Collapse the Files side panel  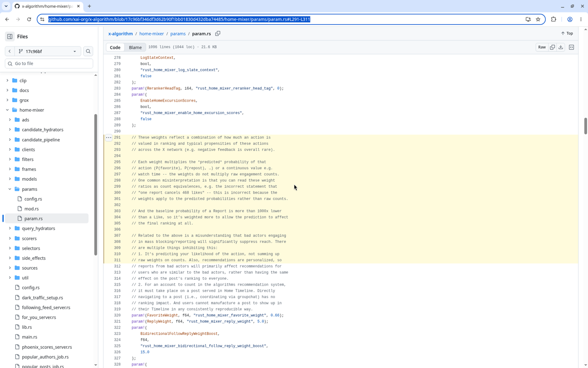tap(10, 36)
